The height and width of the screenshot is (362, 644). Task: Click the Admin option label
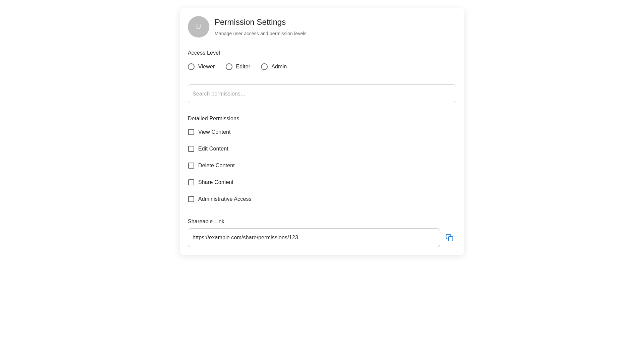(279, 66)
